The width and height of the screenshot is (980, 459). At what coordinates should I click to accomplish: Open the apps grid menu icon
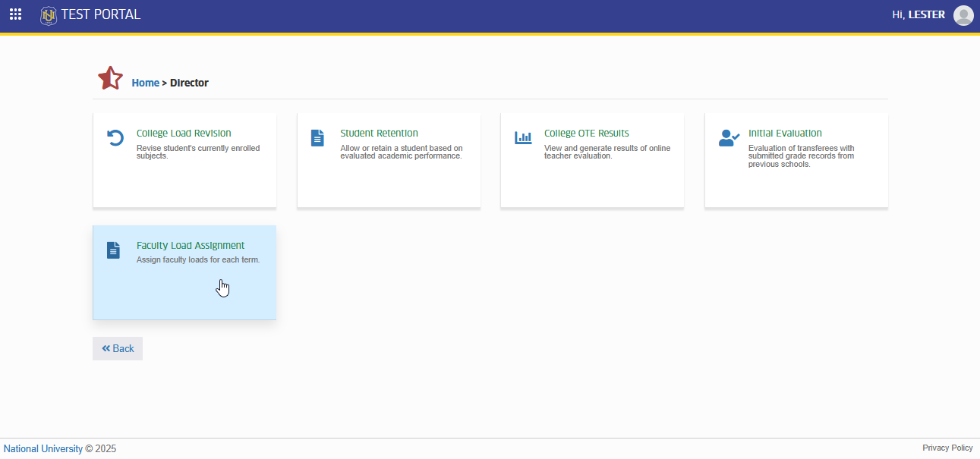point(15,14)
